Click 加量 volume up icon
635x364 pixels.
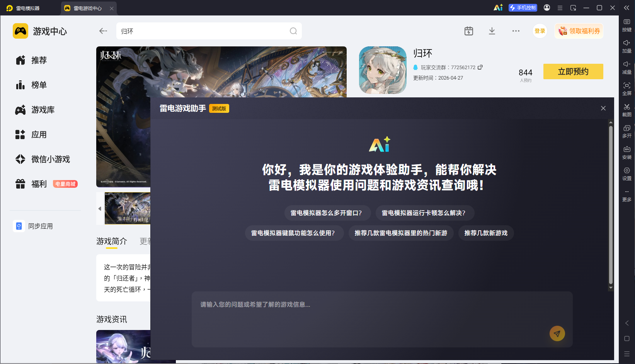click(x=627, y=46)
